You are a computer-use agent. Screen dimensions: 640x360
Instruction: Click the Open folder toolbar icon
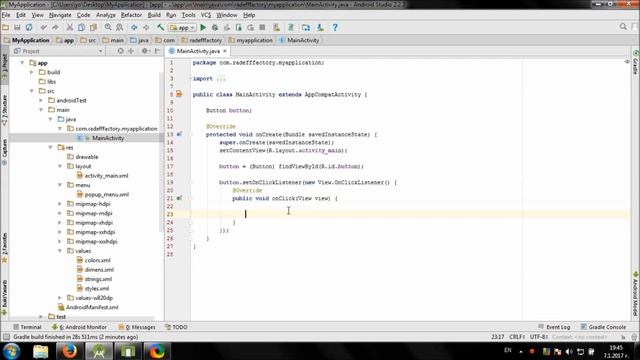point(6,27)
